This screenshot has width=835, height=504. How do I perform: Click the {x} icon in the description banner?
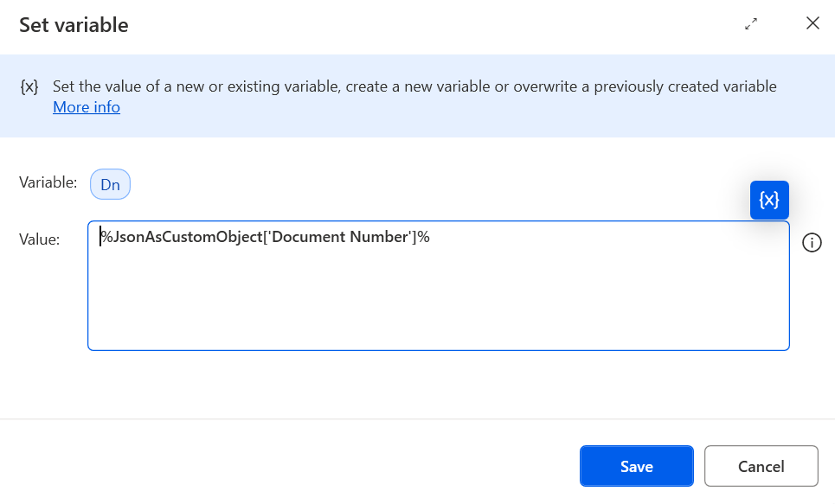tap(29, 86)
